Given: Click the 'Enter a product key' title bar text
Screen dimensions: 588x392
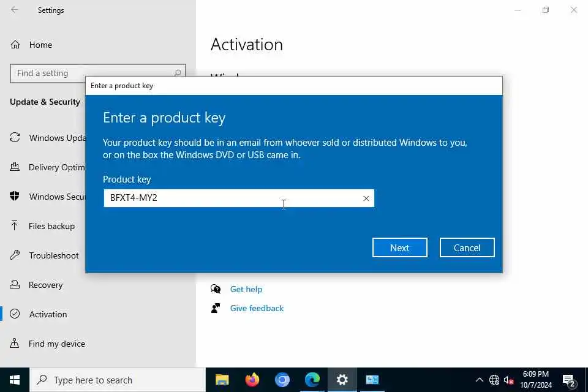Looking at the screenshot, I should (122, 86).
